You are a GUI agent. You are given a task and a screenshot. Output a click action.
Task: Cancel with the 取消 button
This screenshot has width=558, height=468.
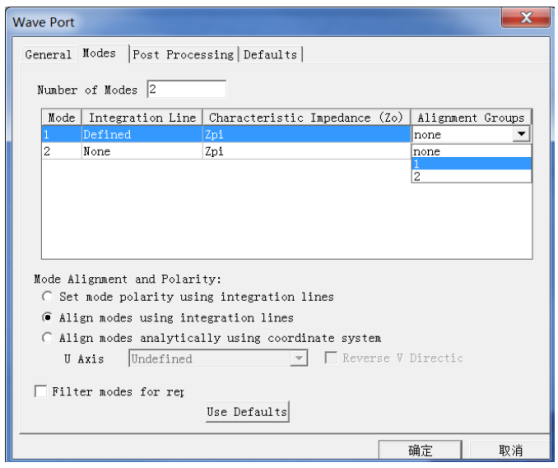[x=510, y=450]
